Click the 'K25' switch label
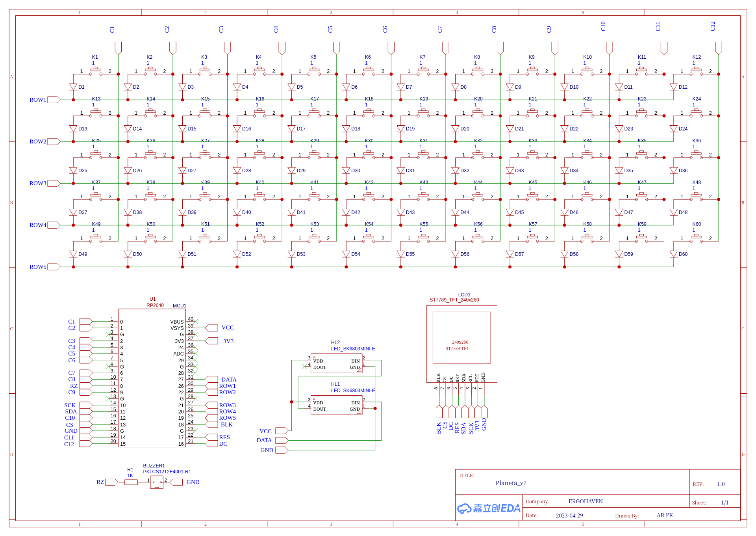The width and height of the screenshot is (756, 536). (x=96, y=141)
